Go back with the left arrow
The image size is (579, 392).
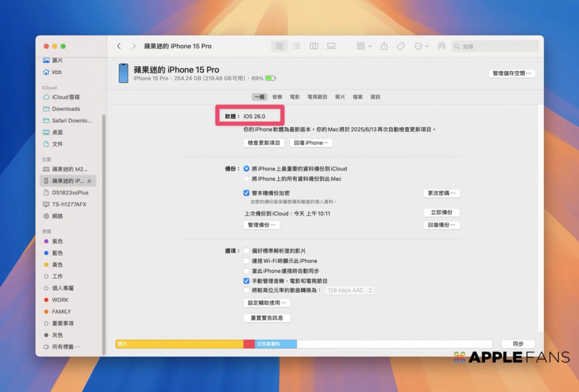[119, 46]
